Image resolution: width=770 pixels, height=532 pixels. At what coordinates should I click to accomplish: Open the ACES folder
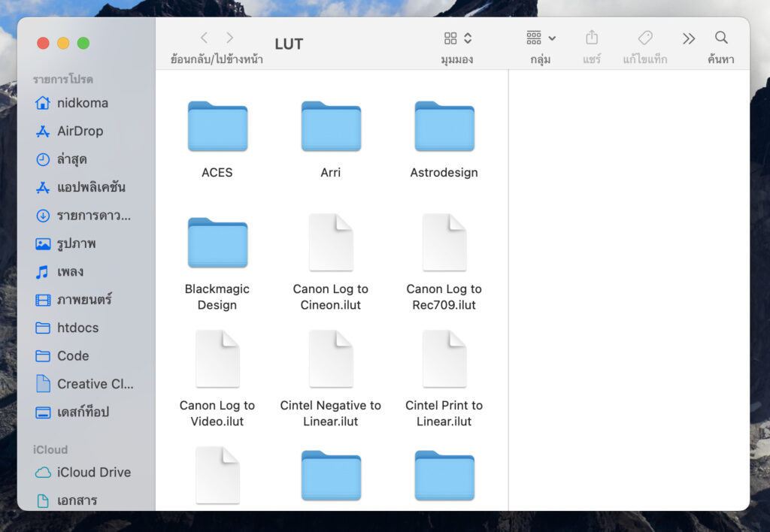pos(217,126)
